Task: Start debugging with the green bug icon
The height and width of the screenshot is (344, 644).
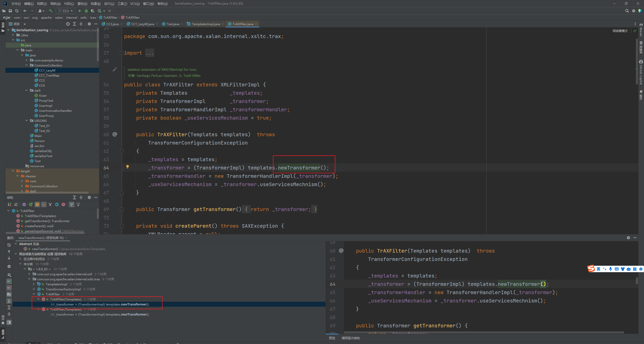Action: [x=86, y=11]
